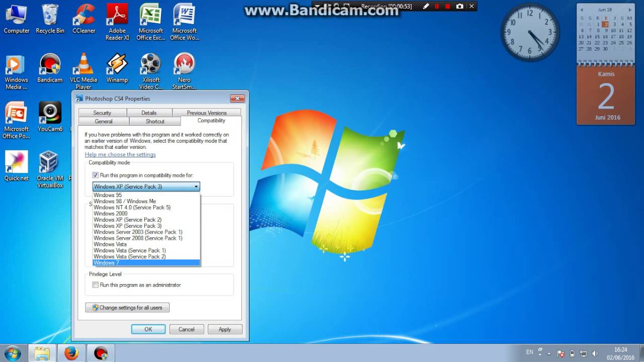This screenshot has height=362, width=644.
Task: Switch to the Security tab
Action: [102, 113]
